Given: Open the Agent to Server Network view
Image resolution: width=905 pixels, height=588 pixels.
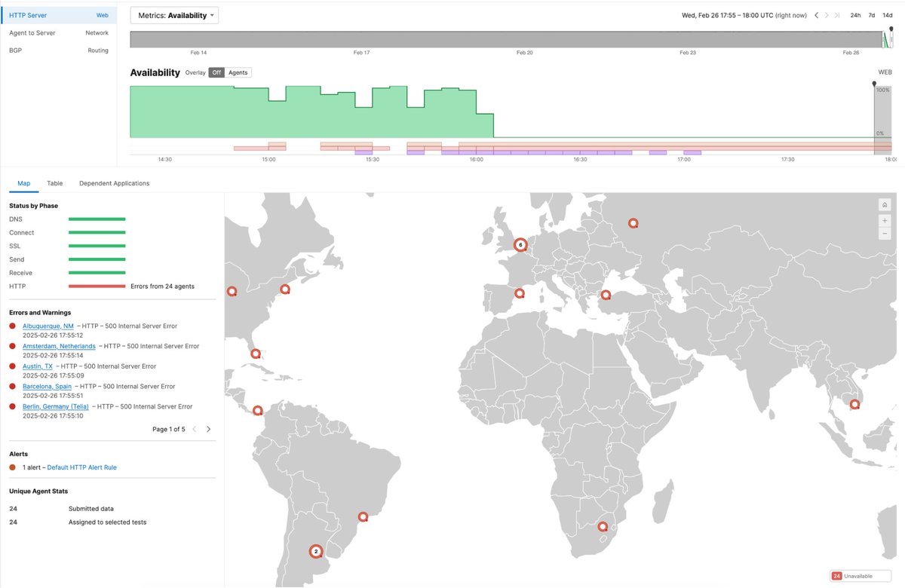Looking at the screenshot, I should tap(59, 33).
